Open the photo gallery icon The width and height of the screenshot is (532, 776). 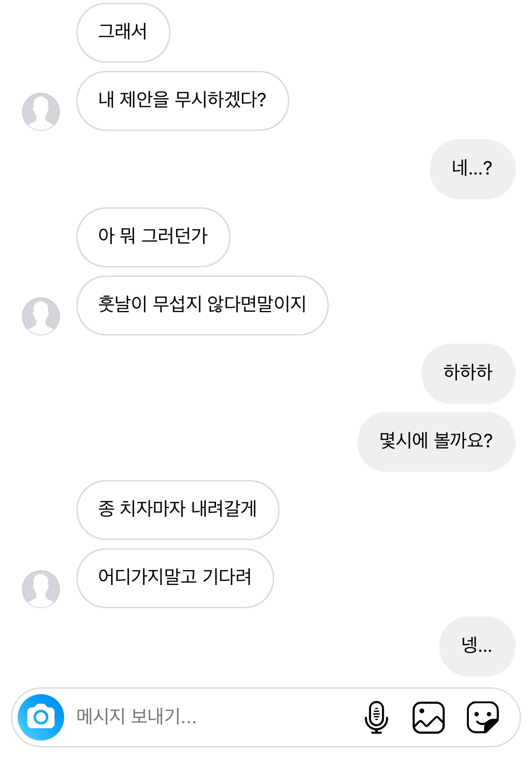click(428, 717)
